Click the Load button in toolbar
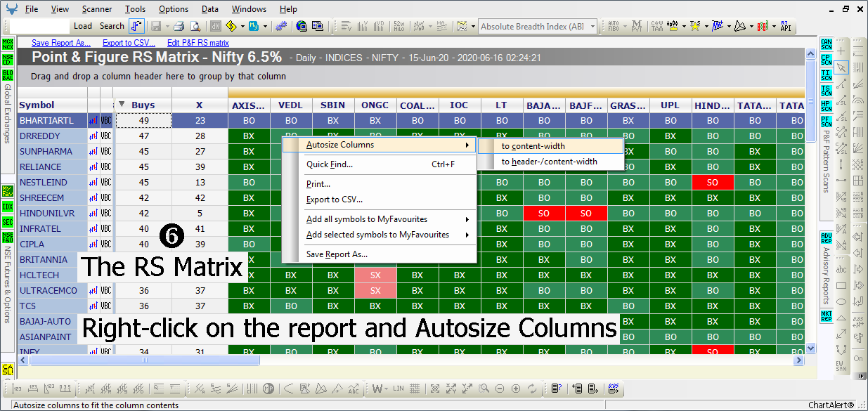The height and width of the screenshot is (411, 868). [x=83, y=26]
